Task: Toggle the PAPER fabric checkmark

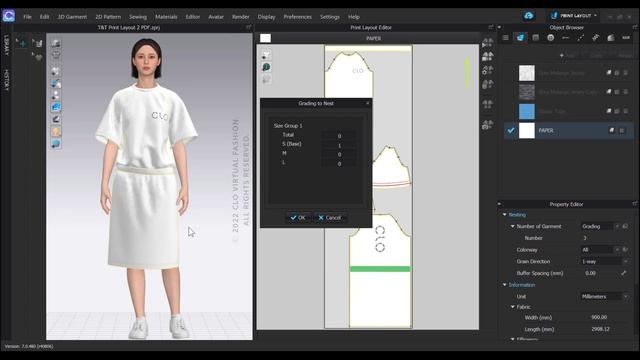Action: (x=511, y=131)
